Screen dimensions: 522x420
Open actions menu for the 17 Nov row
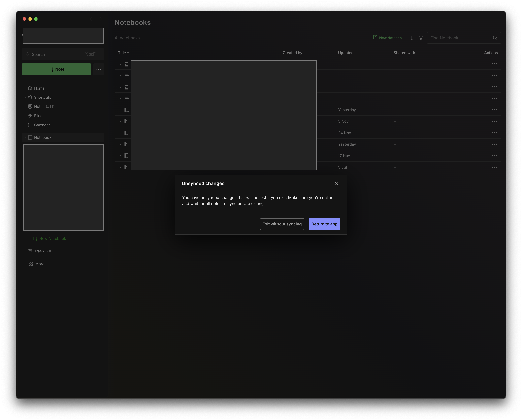(494, 156)
